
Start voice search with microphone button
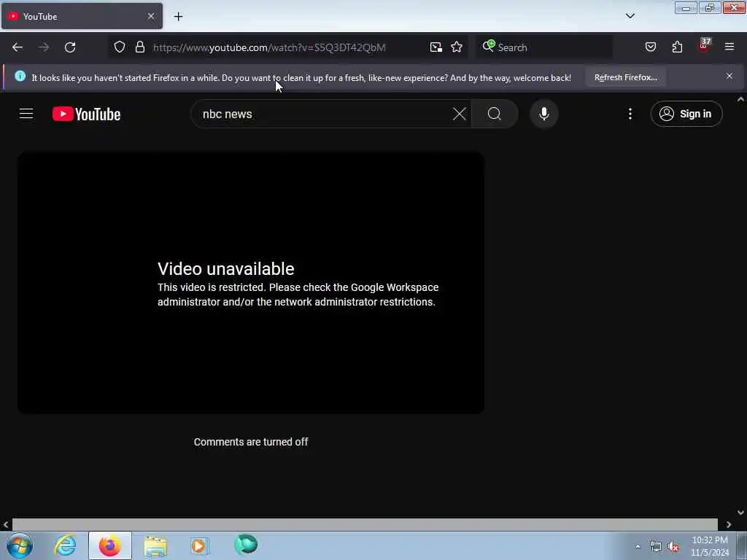pyautogui.click(x=543, y=114)
